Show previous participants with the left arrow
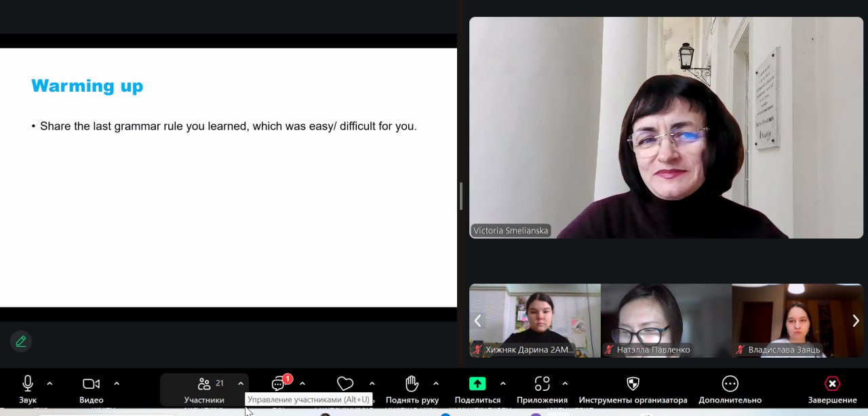Viewport: 868px width, 416px height. (x=477, y=320)
